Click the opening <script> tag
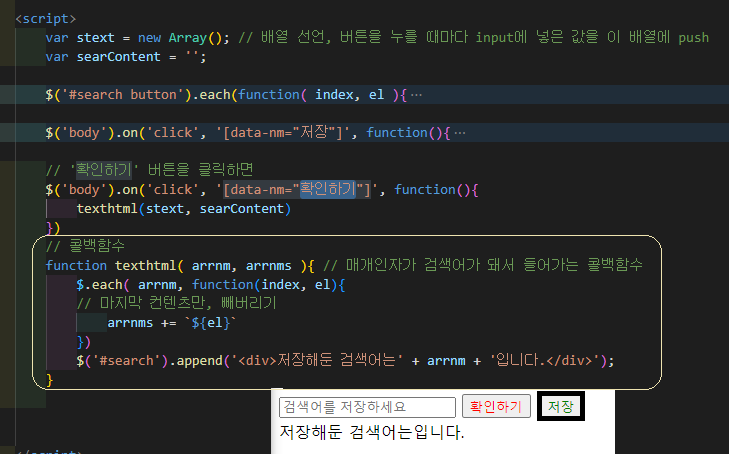This screenshot has height=454, width=729. pos(46,19)
